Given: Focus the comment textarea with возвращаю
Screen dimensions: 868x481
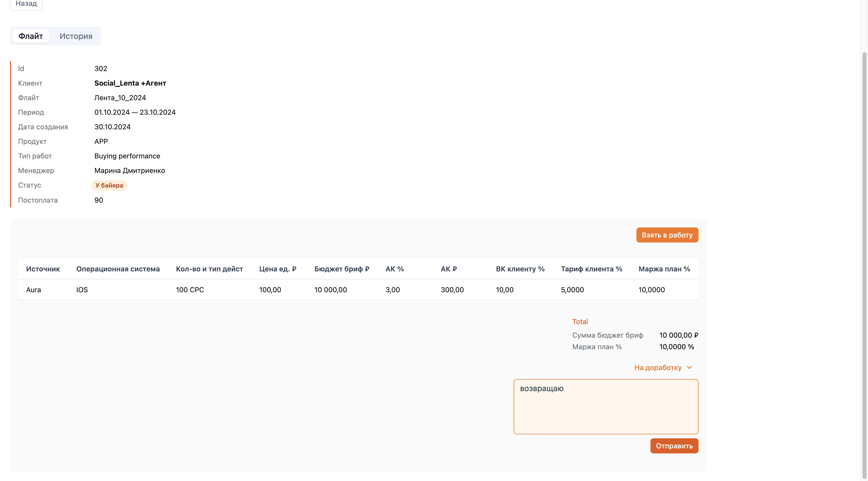Looking at the screenshot, I should (x=606, y=406).
